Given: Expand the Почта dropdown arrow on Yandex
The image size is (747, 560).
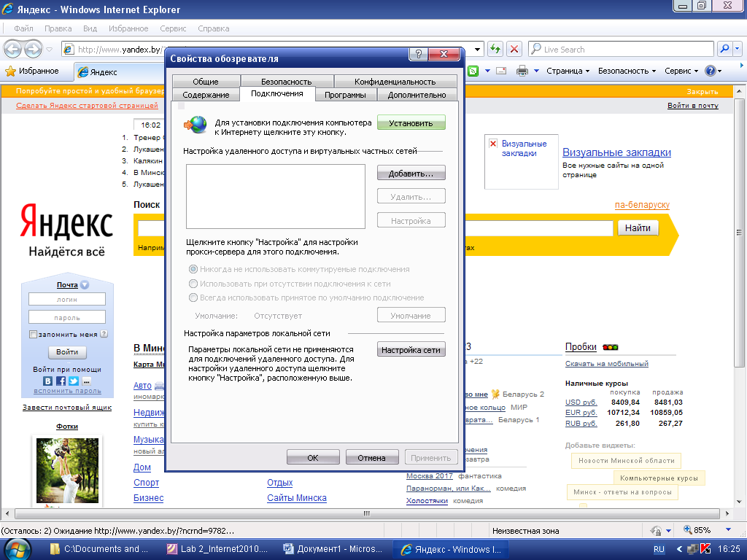Looking at the screenshot, I should (85, 285).
